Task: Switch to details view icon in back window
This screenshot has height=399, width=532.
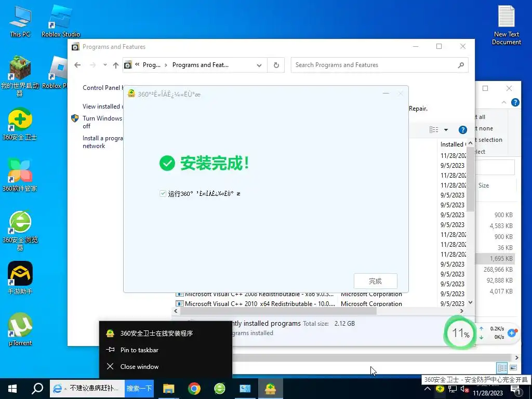Action: pos(502,368)
